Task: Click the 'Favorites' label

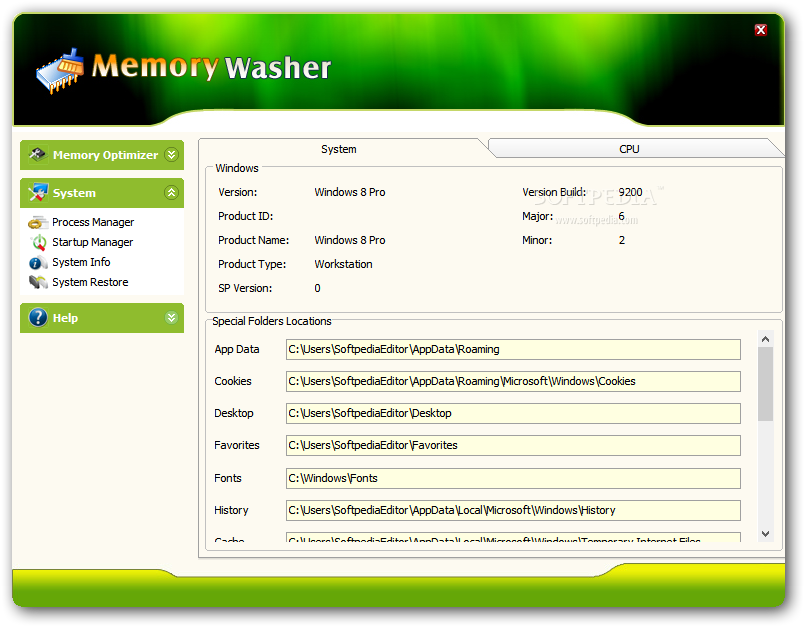Action: (x=237, y=445)
